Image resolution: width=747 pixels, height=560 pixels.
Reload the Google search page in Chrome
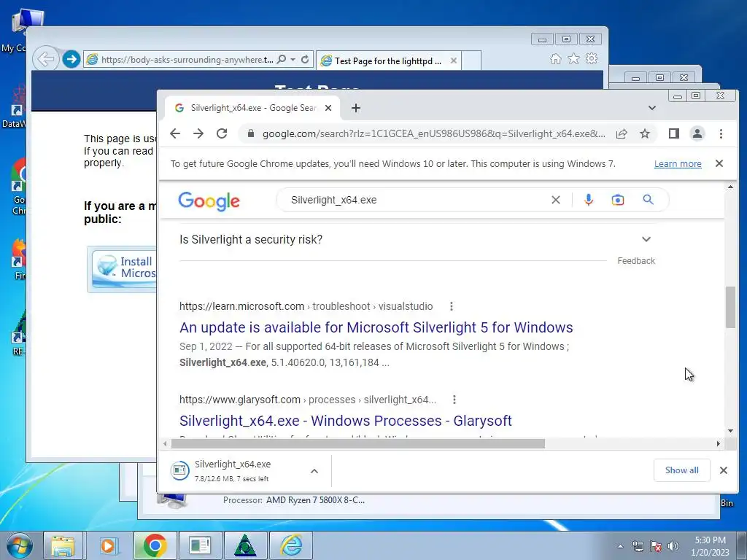click(x=222, y=134)
